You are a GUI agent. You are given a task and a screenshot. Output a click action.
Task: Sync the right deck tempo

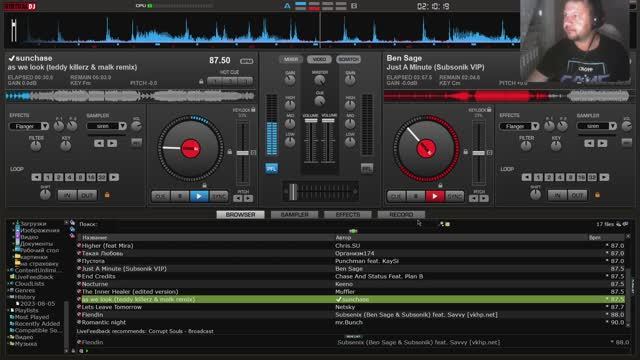click(454, 197)
